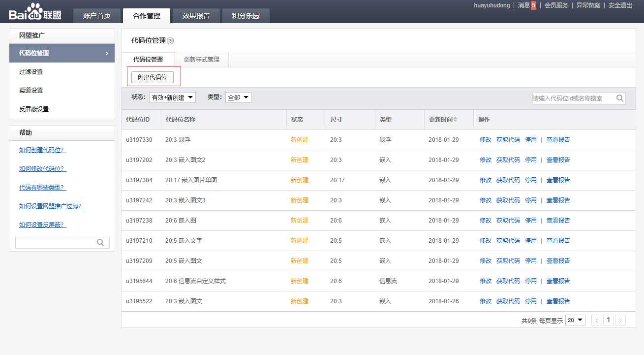Click the 信息流 type cell
Screen dimensions: 644x355
coord(388,281)
